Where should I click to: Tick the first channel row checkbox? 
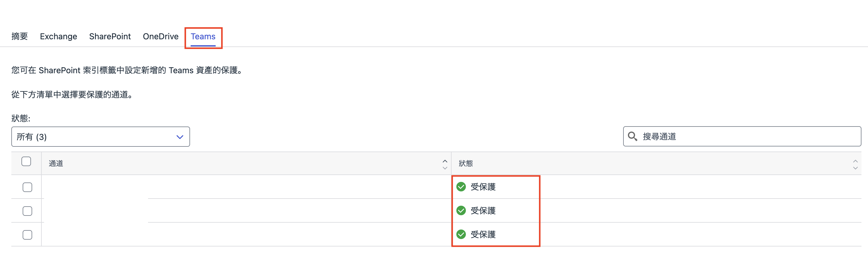click(27, 187)
